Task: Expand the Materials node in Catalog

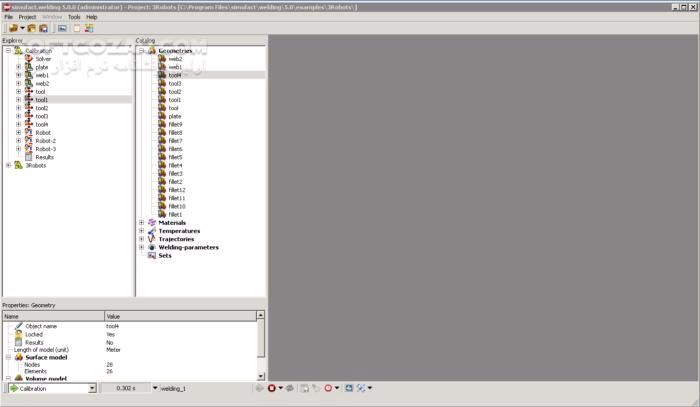Action: [142, 223]
